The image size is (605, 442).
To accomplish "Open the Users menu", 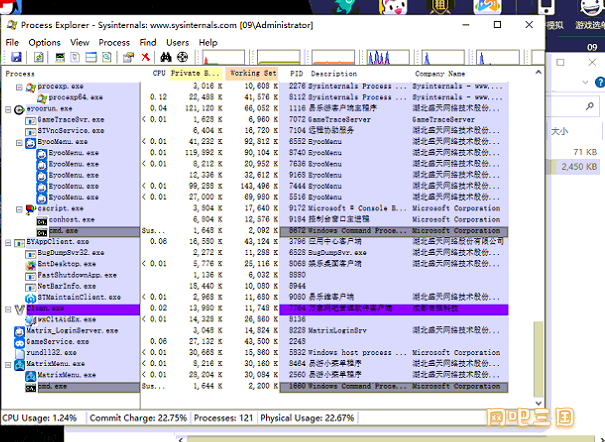I will [x=177, y=42].
